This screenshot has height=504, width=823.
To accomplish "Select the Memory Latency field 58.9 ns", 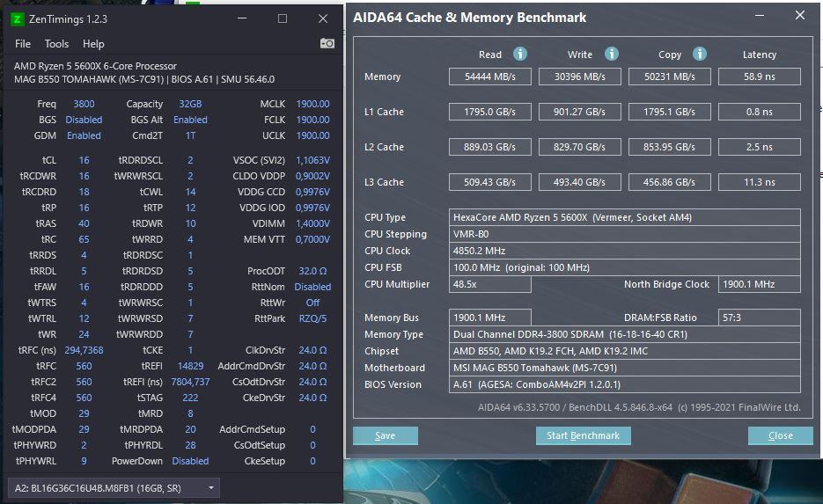I will pos(759,77).
